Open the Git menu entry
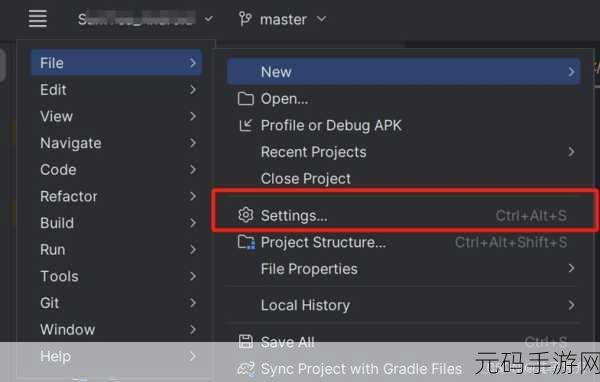 tap(116, 303)
